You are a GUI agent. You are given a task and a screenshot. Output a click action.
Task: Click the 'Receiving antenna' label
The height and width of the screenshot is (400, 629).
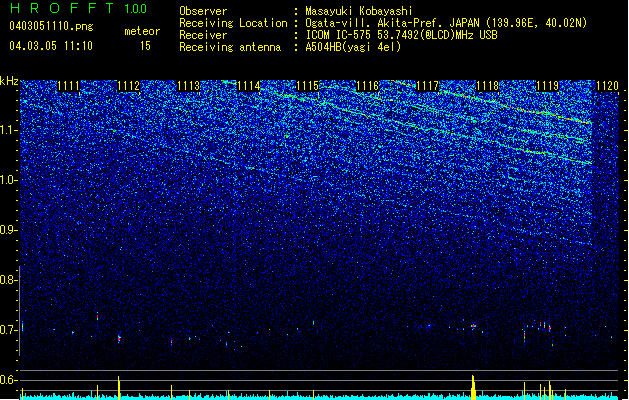pyautogui.click(x=230, y=47)
